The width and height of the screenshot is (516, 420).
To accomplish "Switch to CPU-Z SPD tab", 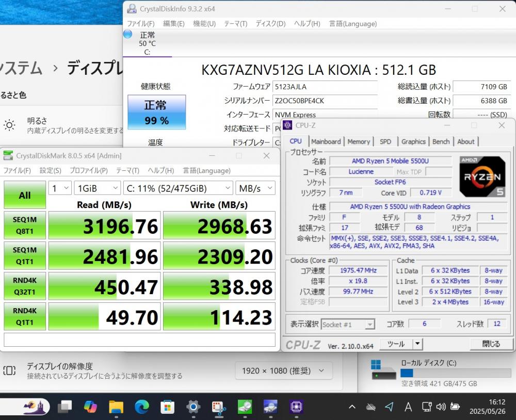I will (385, 141).
